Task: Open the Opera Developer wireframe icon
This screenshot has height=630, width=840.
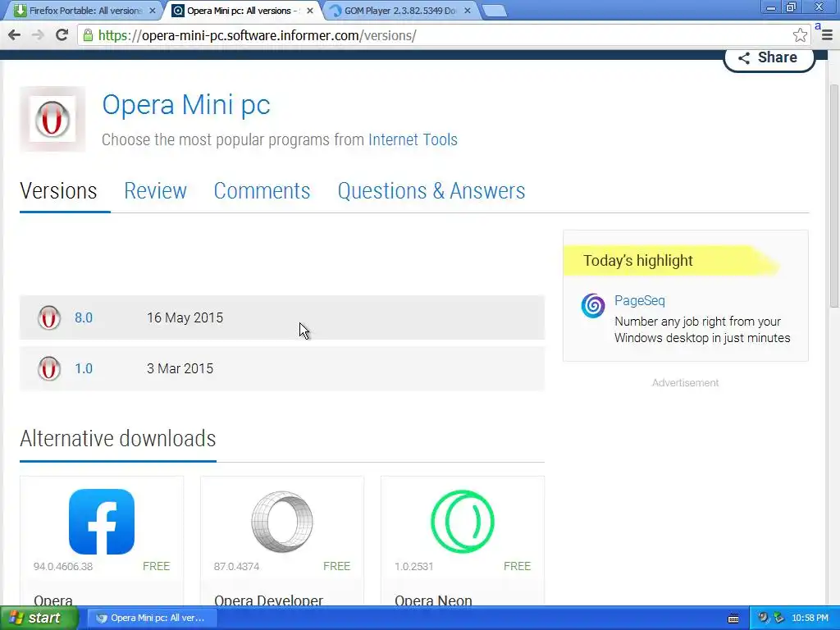Action: click(282, 521)
